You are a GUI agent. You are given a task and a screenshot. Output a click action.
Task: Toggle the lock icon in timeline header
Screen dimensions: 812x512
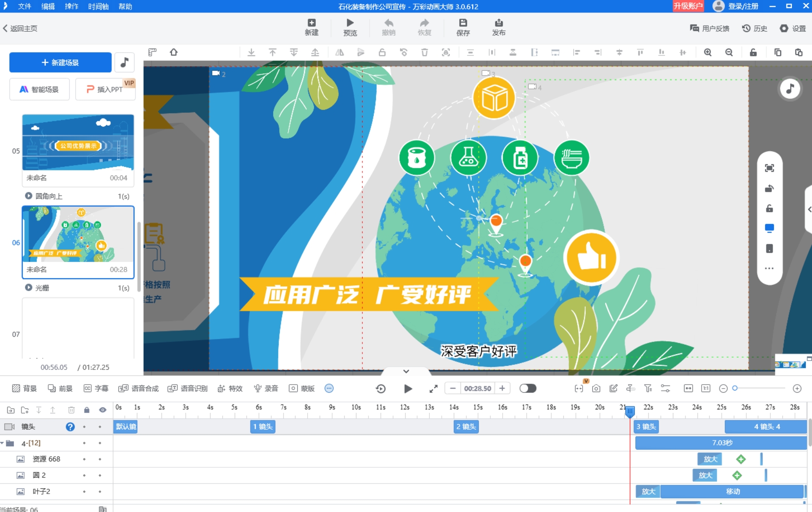(x=87, y=410)
